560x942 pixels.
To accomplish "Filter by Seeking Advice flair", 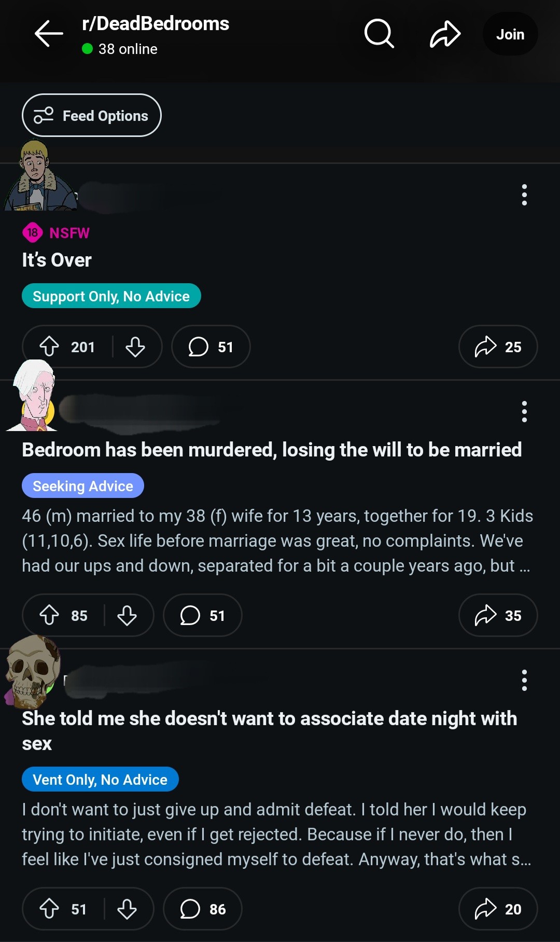I will click(83, 486).
